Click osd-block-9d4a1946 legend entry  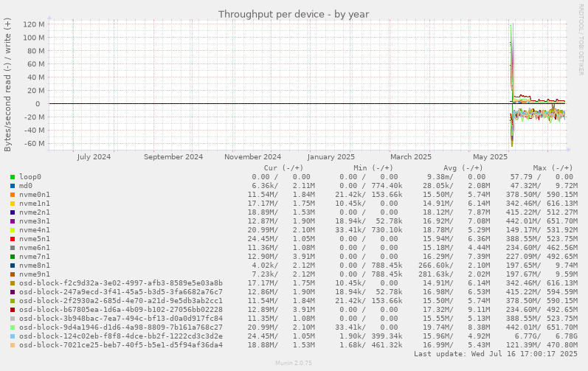pyautogui.click(x=121, y=327)
